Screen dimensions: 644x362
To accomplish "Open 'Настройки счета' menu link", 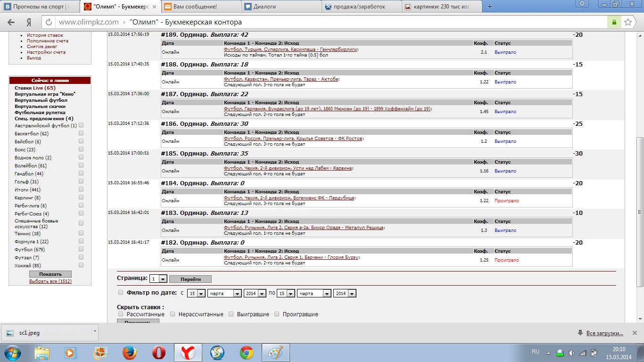I will pos(46,52).
